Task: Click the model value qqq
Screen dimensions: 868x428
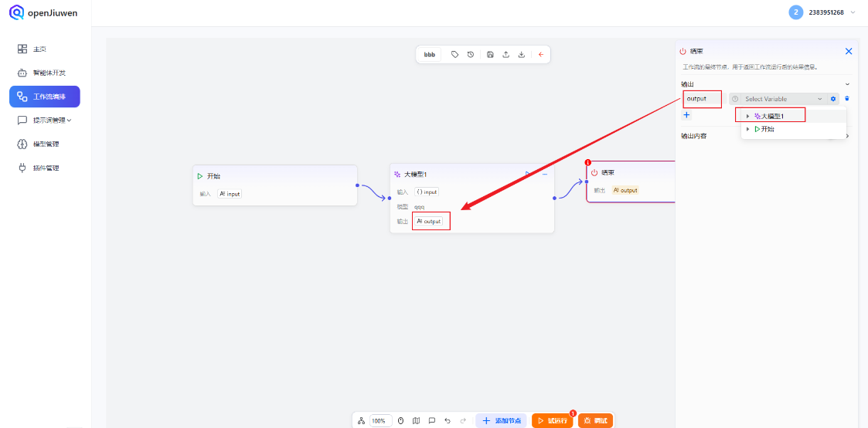Action: tap(420, 207)
